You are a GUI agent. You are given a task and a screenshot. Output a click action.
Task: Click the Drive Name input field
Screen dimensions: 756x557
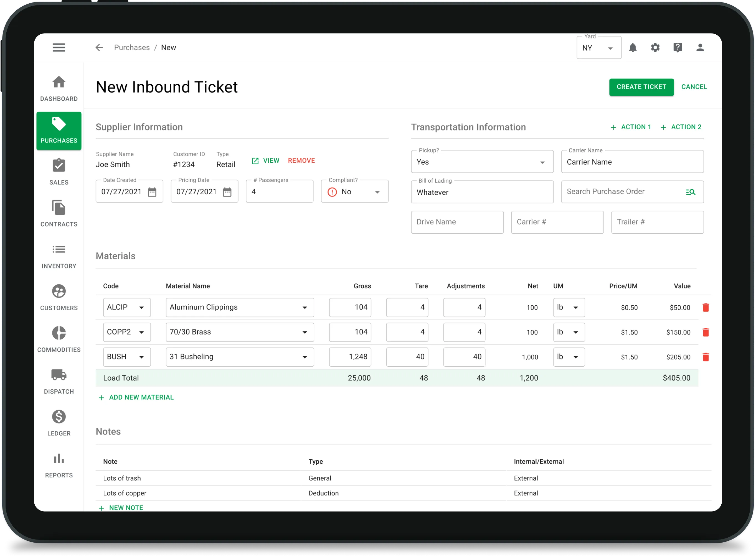pos(457,222)
